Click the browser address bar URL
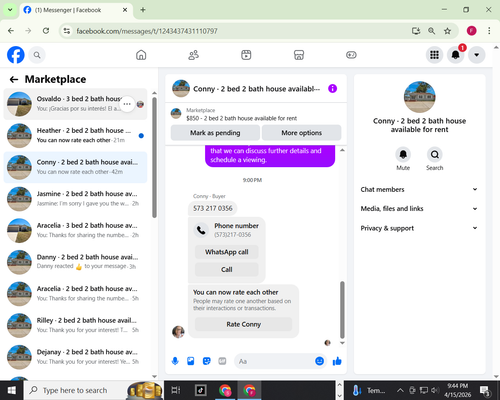The height and width of the screenshot is (400, 500). [147, 31]
